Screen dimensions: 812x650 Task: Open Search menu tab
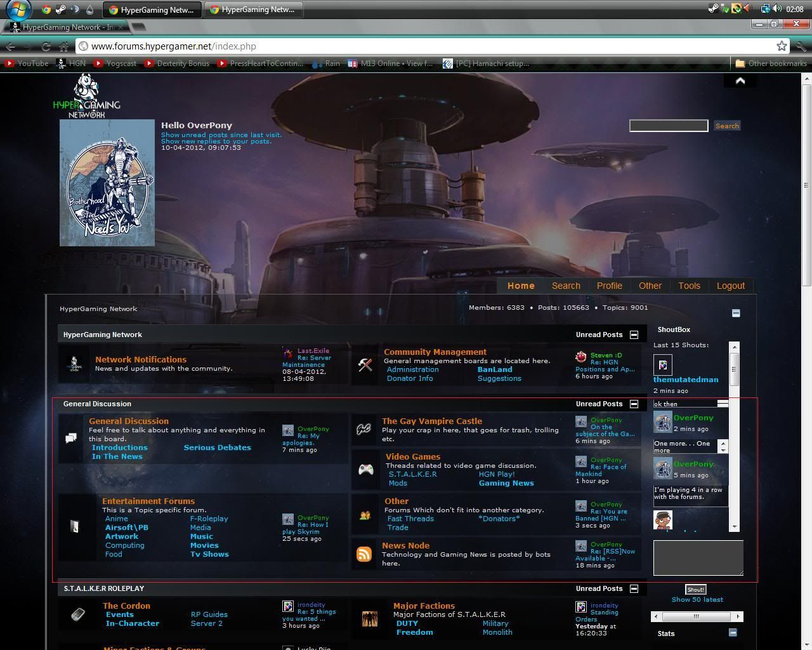pyautogui.click(x=566, y=286)
